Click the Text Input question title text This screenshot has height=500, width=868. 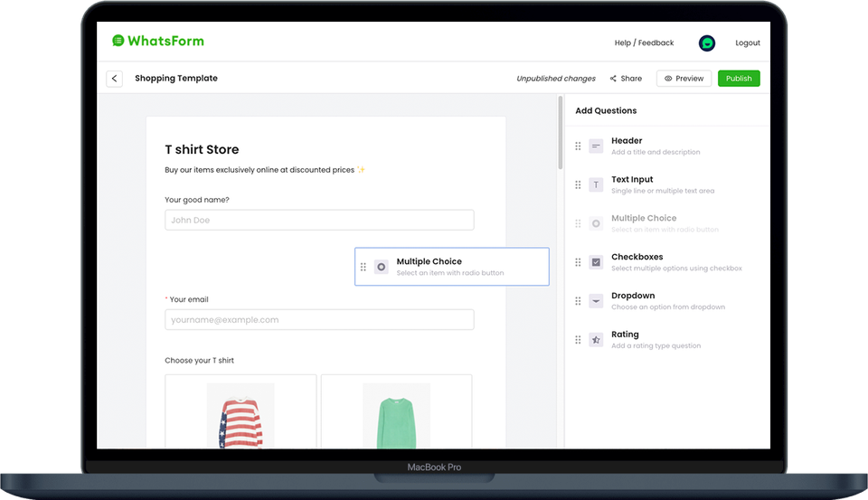pos(632,179)
